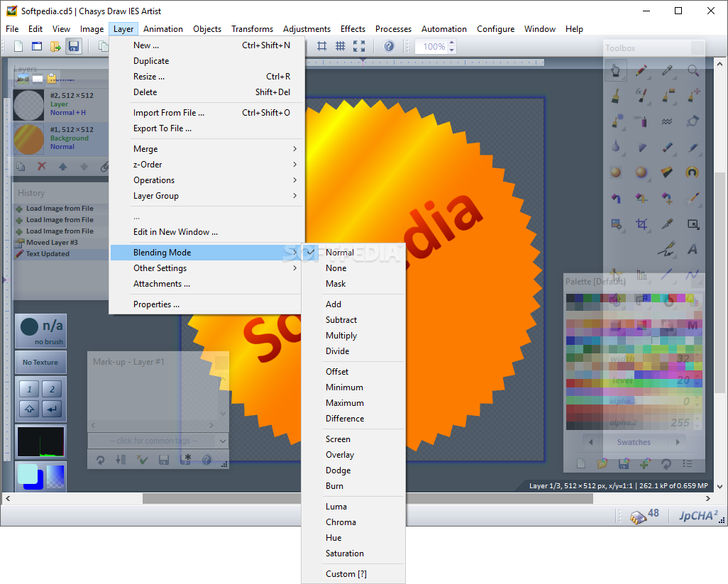Click the JpCHA status bar label

click(x=697, y=516)
